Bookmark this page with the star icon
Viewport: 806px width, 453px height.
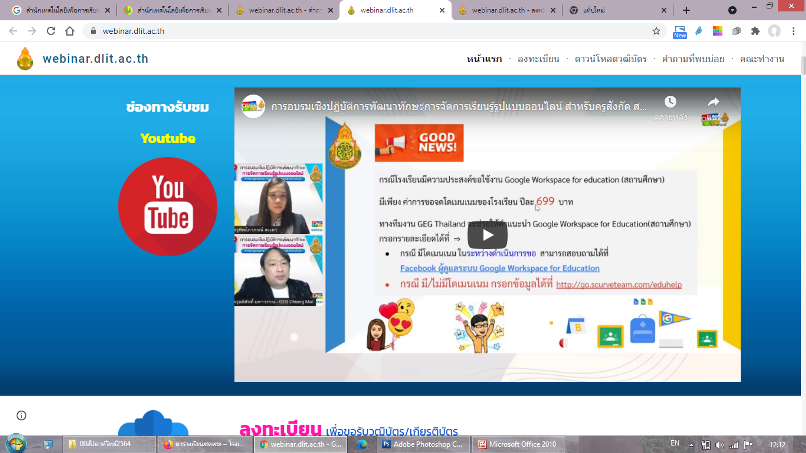(656, 31)
